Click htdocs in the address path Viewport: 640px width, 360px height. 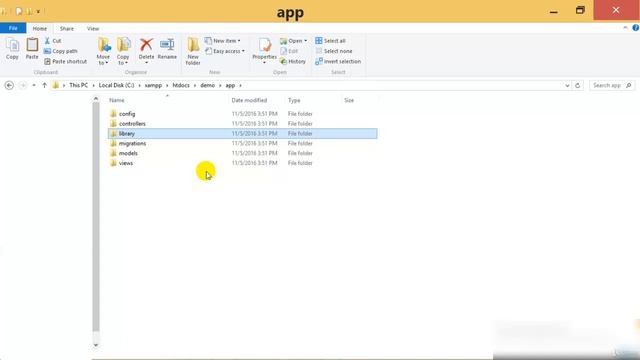click(x=181, y=85)
